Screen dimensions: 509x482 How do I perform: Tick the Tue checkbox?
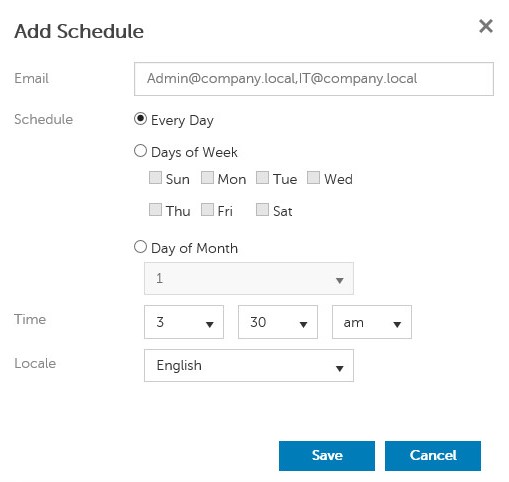click(x=262, y=178)
